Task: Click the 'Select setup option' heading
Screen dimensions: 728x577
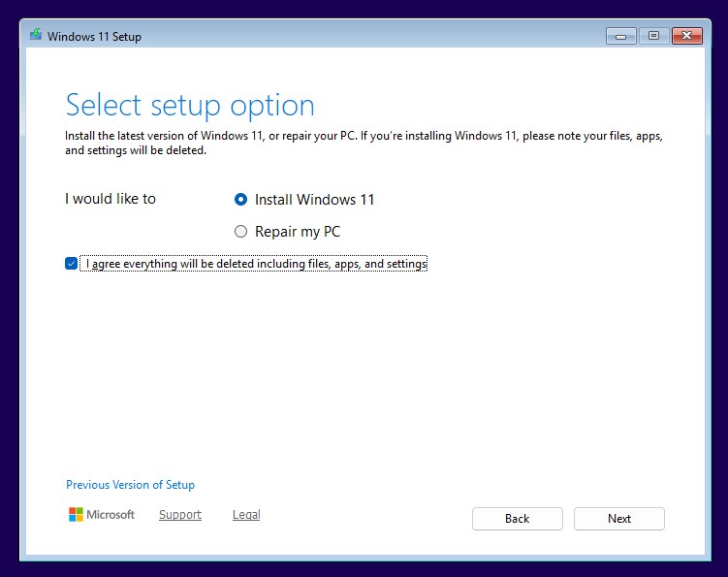Action: tap(190, 106)
